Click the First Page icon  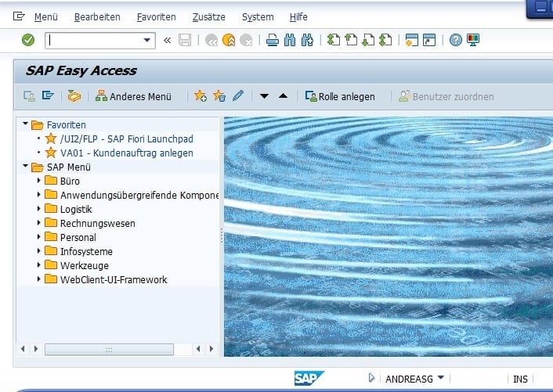click(x=334, y=40)
